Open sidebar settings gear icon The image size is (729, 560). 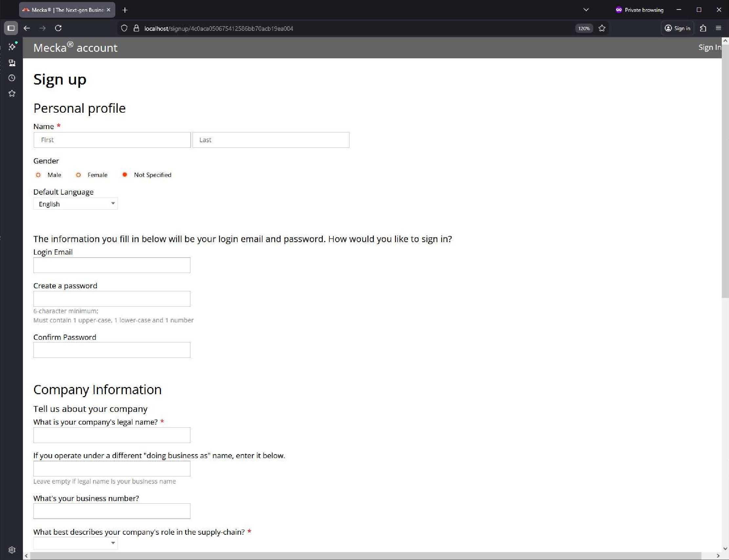(12, 550)
